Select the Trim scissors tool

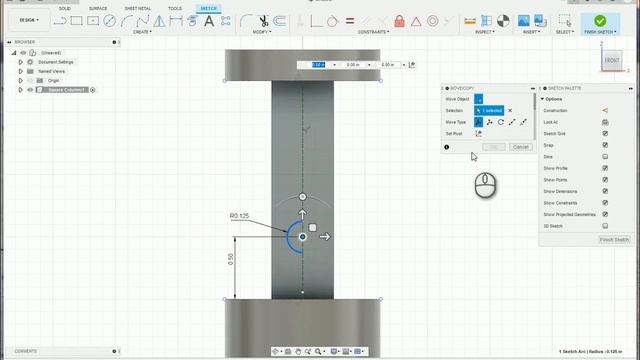click(x=263, y=21)
